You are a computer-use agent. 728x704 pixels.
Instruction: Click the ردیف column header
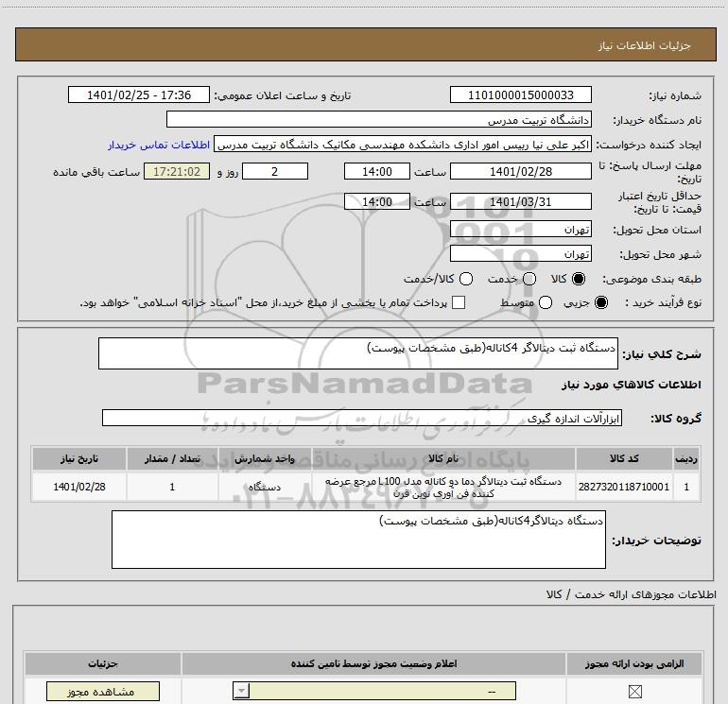tap(686, 458)
